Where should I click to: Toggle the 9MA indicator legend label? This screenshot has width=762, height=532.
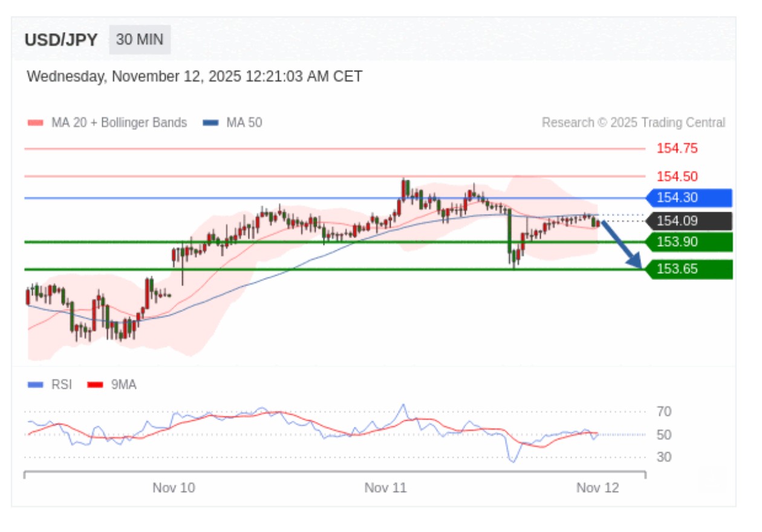[124, 384]
